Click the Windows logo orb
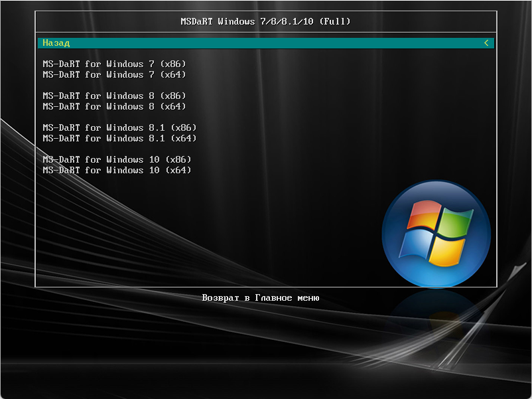 coord(436,233)
